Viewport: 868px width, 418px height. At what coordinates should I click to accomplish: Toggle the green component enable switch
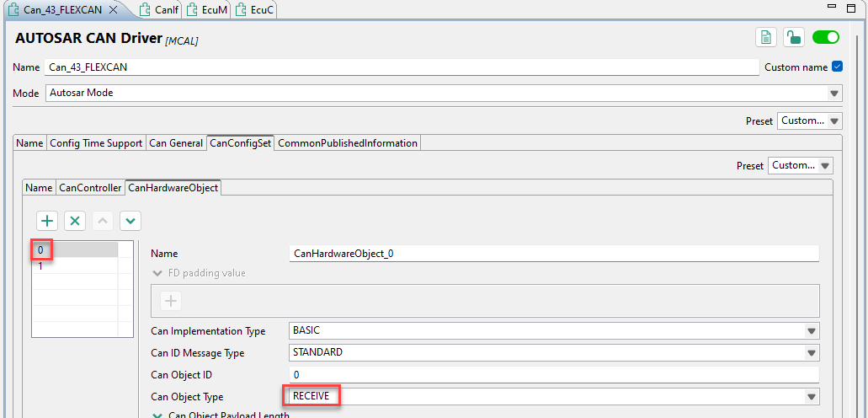point(825,38)
